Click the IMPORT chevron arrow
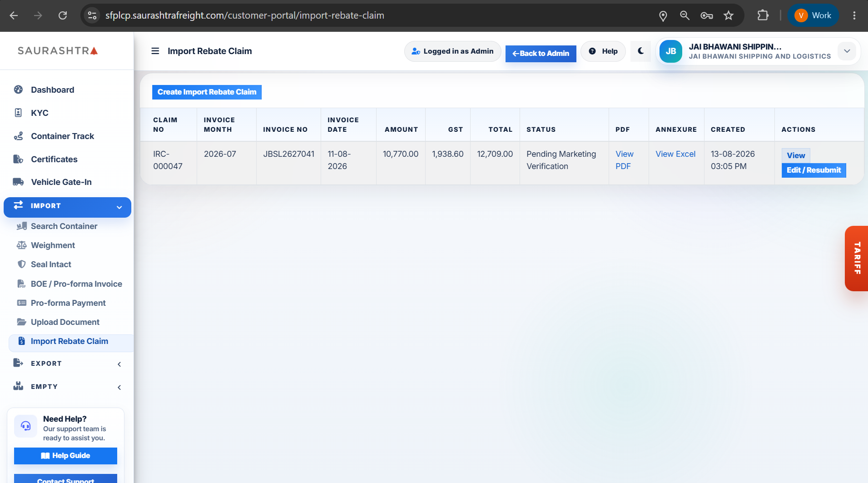 point(119,208)
